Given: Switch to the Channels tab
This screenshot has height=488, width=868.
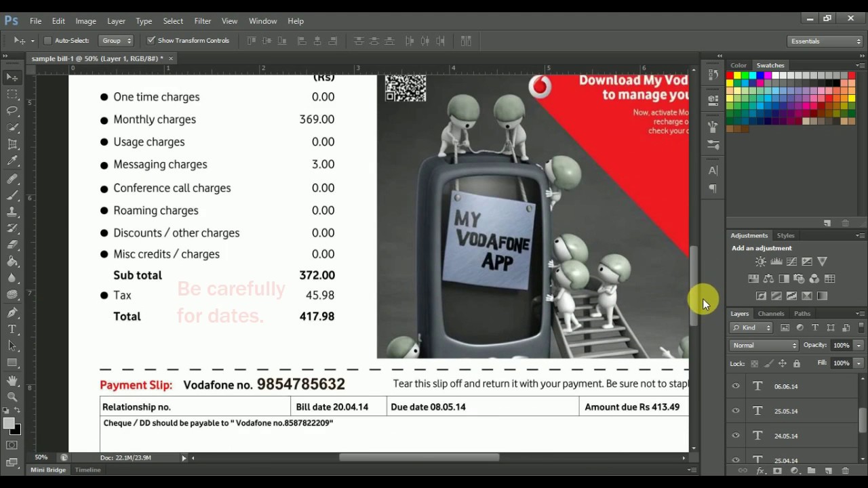Looking at the screenshot, I should coord(771,314).
